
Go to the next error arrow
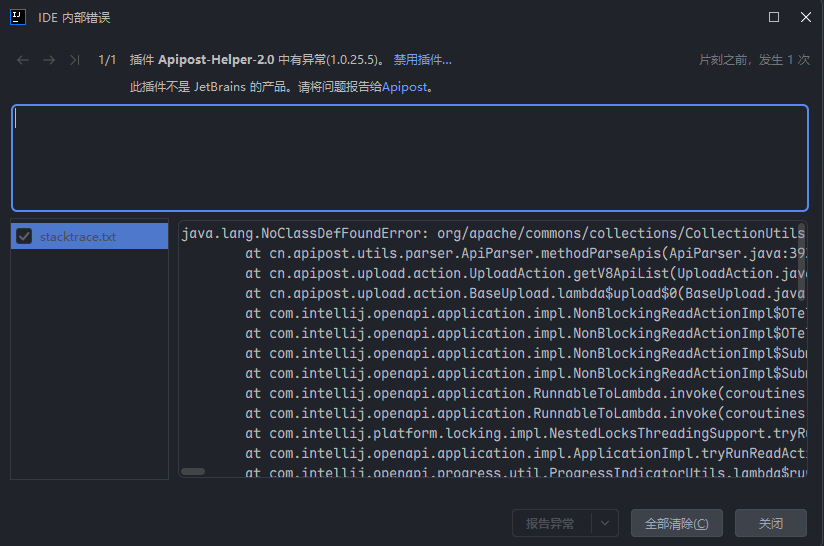pyautogui.click(x=49, y=60)
